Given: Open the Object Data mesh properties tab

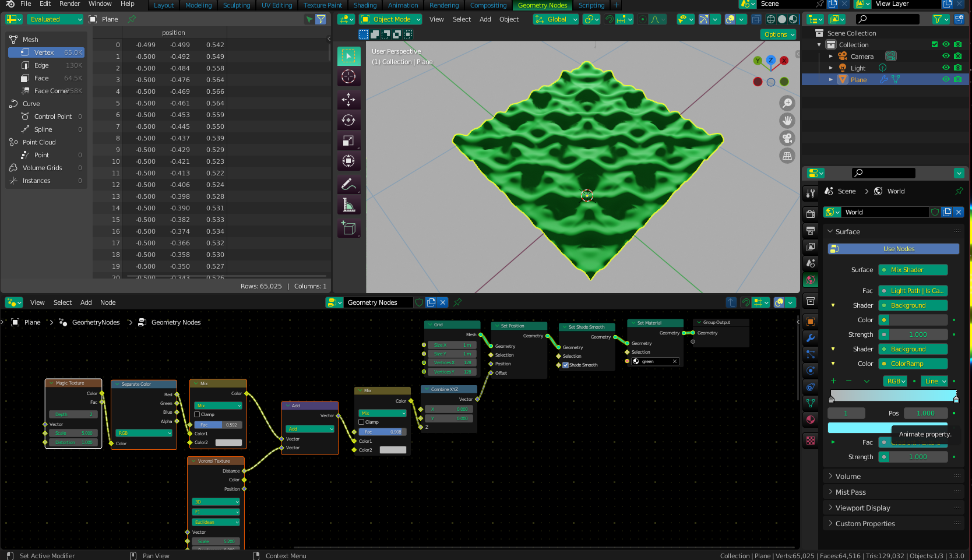Looking at the screenshot, I should coord(811,403).
